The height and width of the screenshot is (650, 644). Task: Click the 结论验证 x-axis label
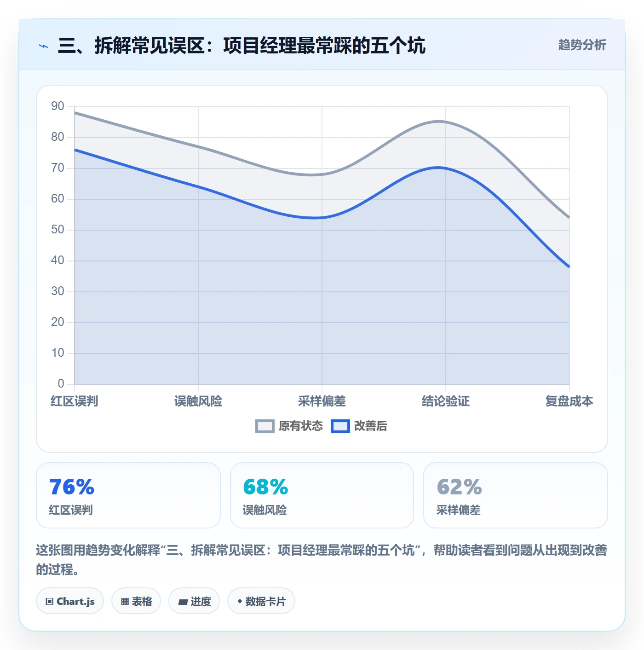click(x=446, y=401)
